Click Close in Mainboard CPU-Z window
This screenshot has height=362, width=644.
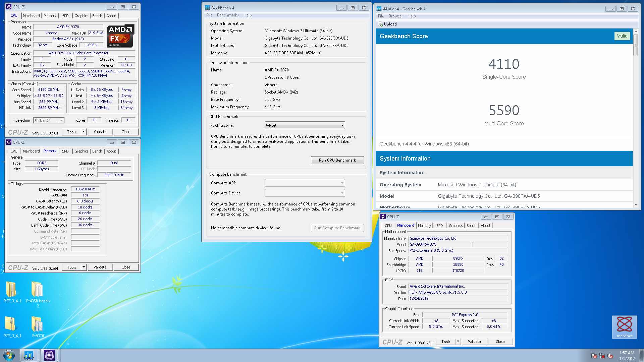500,342
